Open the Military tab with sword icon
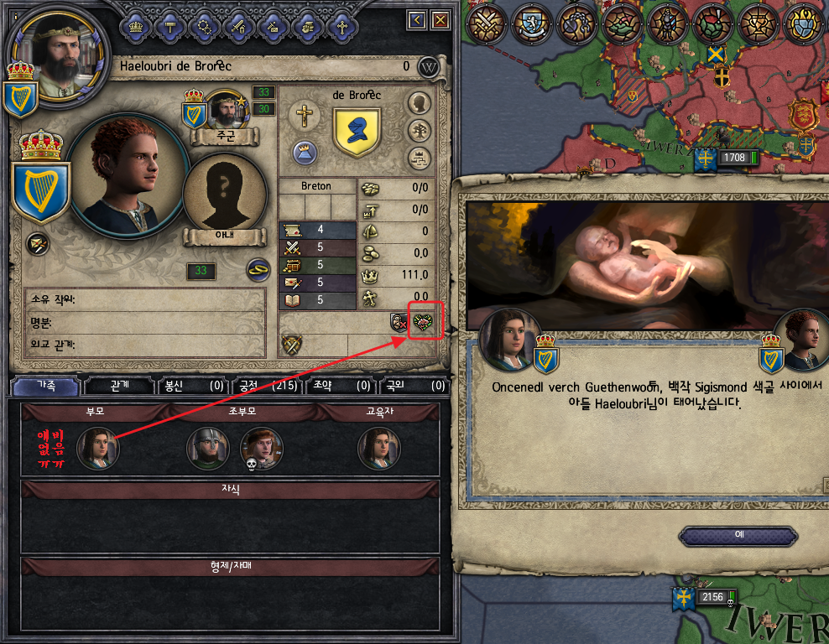Image resolution: width=829 pixels, height=644 pixels. pyautogui.click(x=238, y=27)
